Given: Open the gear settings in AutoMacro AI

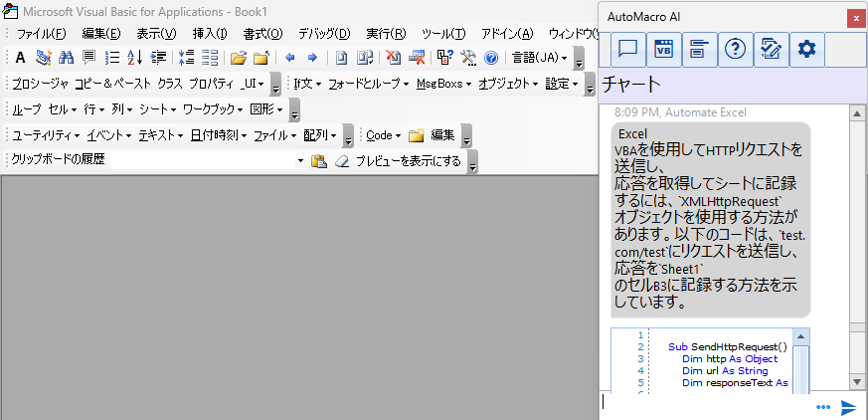Looking at the screenshot, I should [807, 50].
